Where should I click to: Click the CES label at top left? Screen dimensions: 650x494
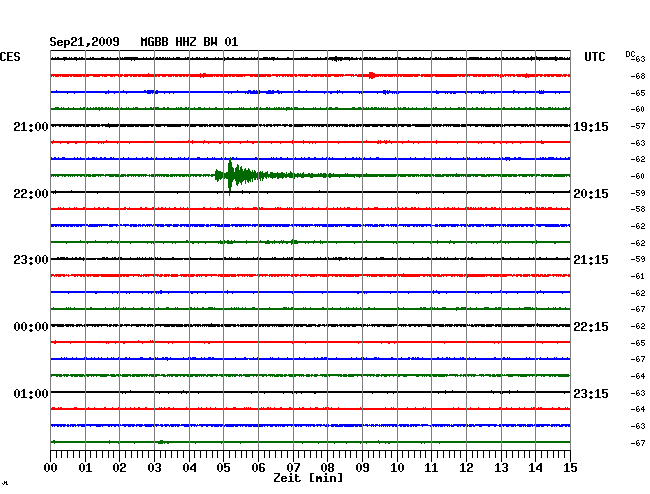(x=10, y=57)
